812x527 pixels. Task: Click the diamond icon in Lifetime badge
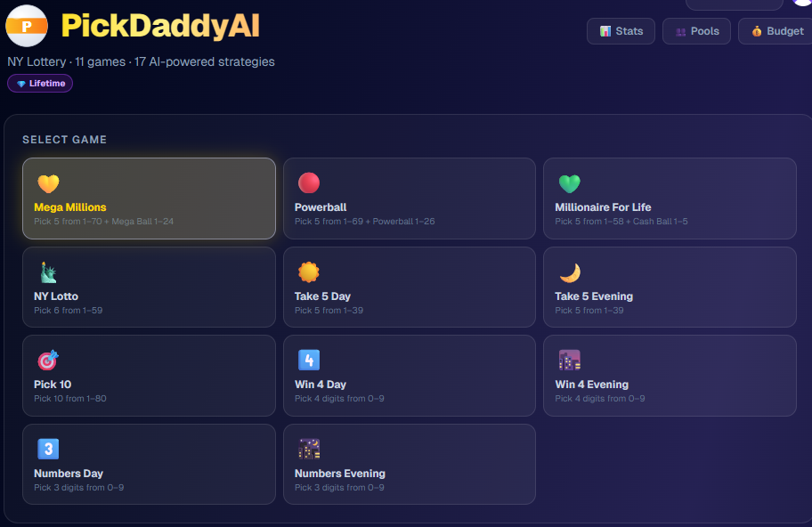(21, 84)
